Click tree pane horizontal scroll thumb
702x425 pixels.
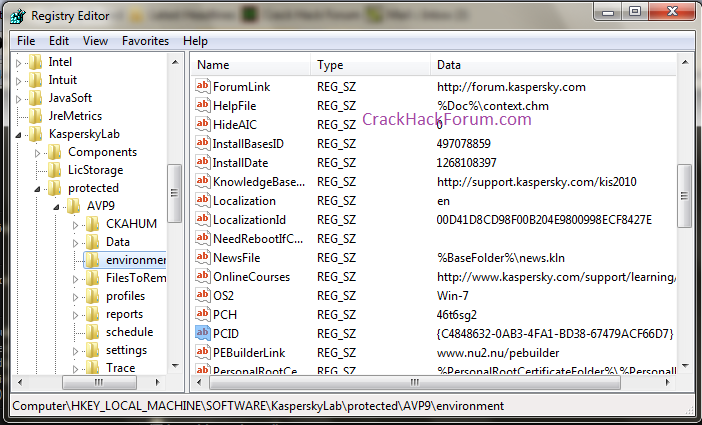[99, 382]
